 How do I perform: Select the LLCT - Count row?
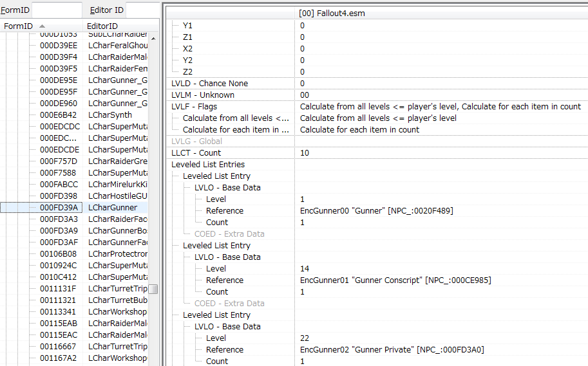tap(377, 153)
